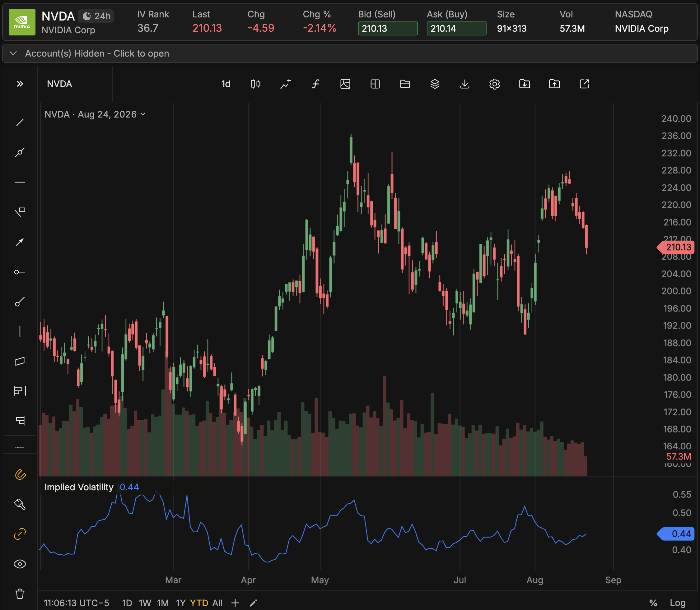700x610 pixels.
Task: Click the red 210.13 price axis tag
Action: [x=676, y=247]
